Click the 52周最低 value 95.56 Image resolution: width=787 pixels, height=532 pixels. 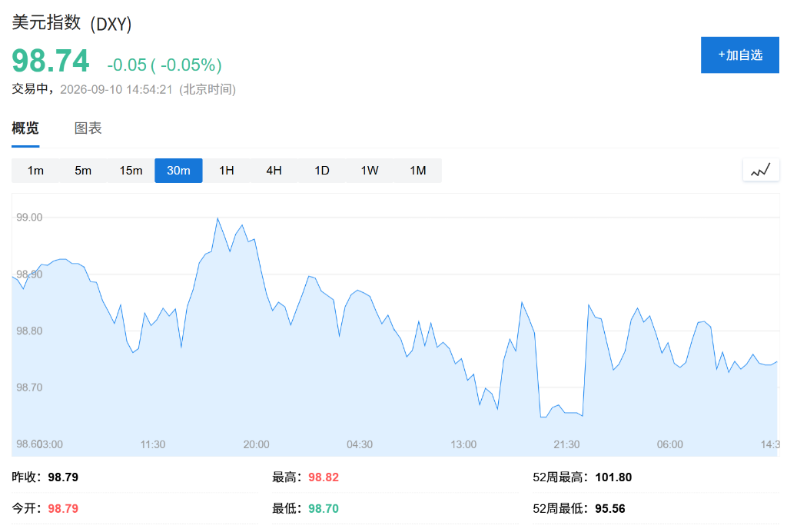tap(609, 508)
